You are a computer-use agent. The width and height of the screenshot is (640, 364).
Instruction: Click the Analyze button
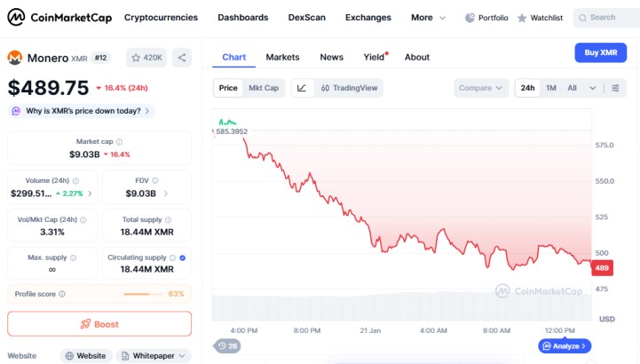tap(565, 346)
